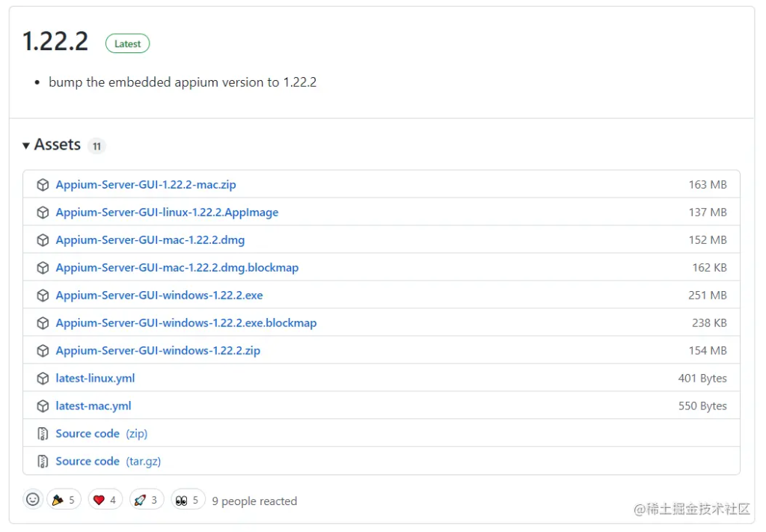Click the '137 MB' size value
The width and height of the screenshot is (766, 532).
(x=708, y=213)
